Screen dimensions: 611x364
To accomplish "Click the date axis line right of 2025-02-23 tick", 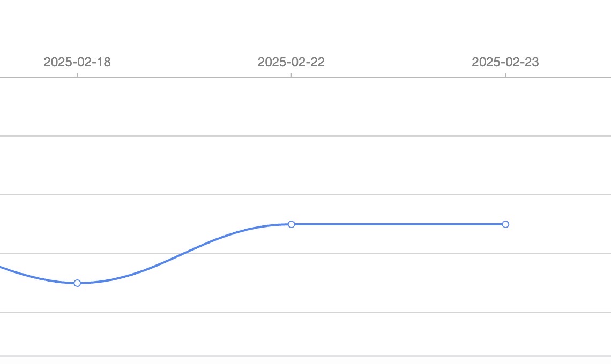I will (x=557, y=77).
